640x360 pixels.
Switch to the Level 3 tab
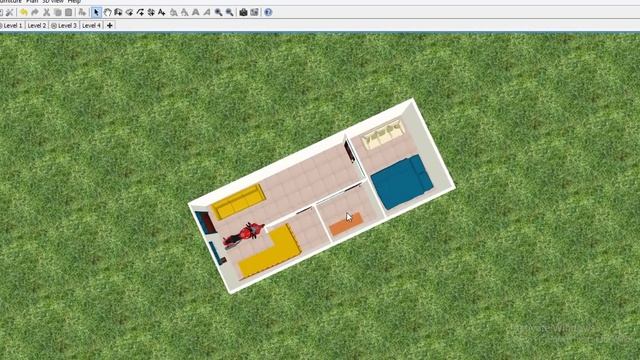coord(64,25)
